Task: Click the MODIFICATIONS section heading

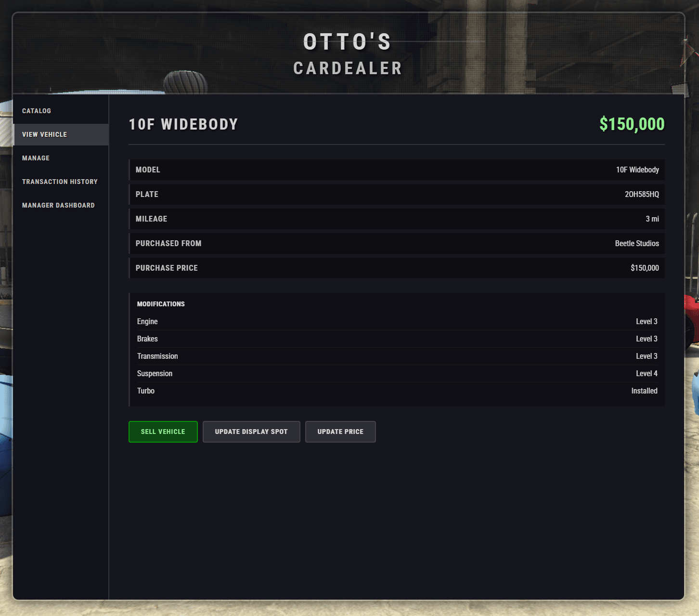Action: point(161,304)
